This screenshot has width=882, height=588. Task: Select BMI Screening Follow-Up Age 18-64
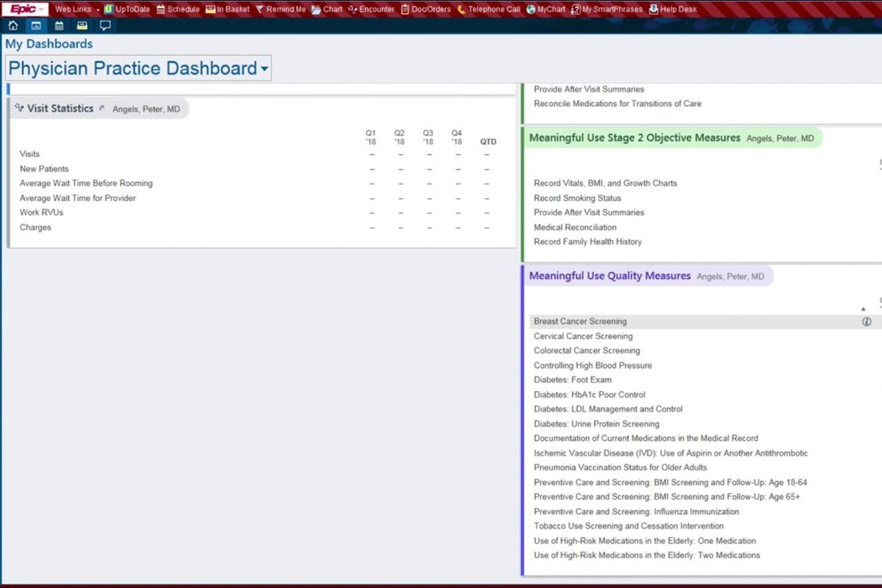670,483
